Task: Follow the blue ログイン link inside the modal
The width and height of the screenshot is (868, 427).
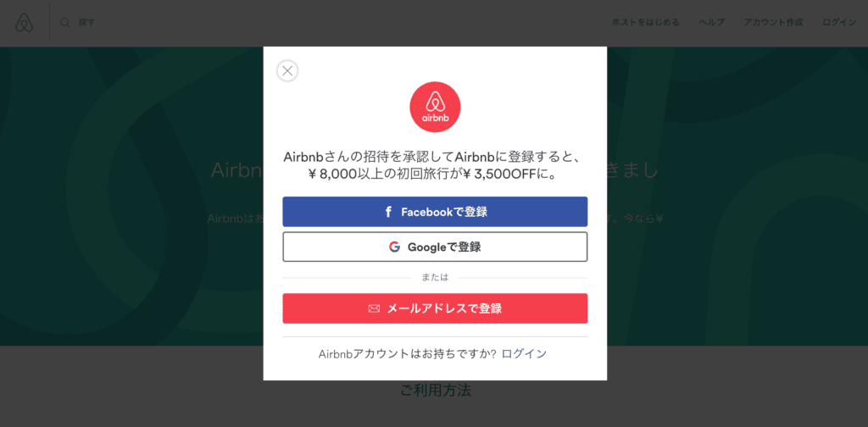Action: tap(524, 354)
